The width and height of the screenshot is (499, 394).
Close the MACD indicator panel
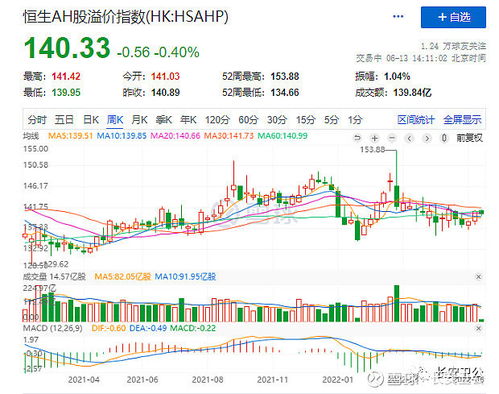click(478, 328)
